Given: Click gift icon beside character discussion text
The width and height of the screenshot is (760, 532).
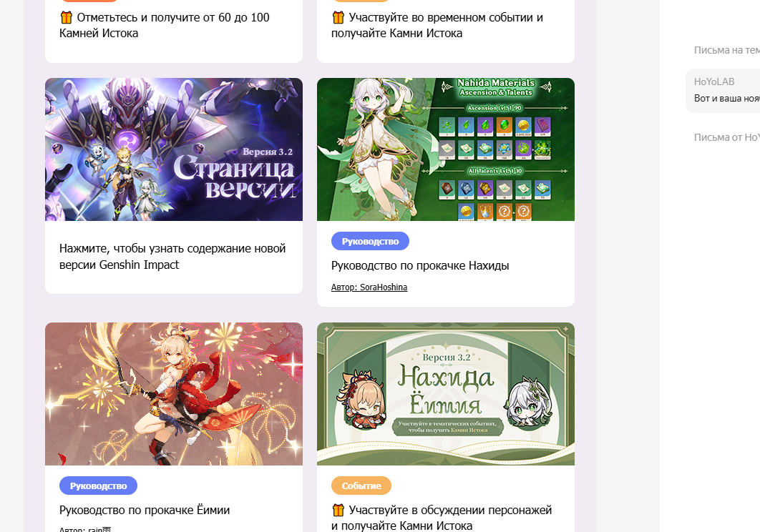Looking at the screenshot, I should click(338, 511).
